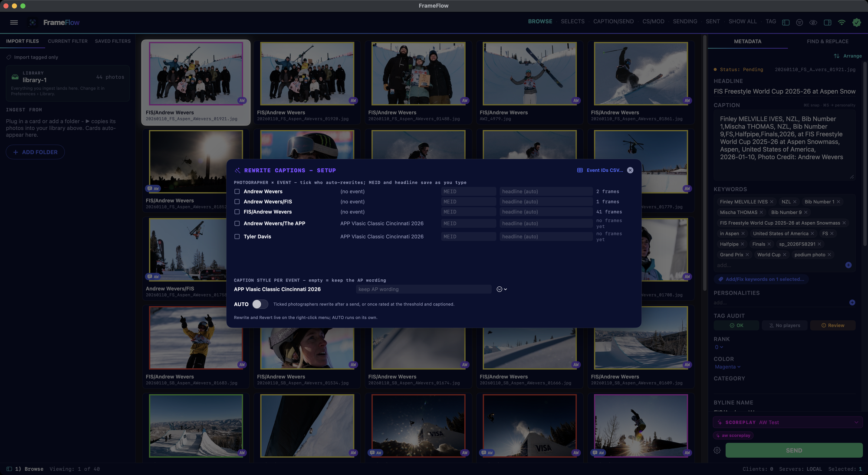Open the Find & Replace tab
Screen dimensions: 868x475
[x=828, y=42]
